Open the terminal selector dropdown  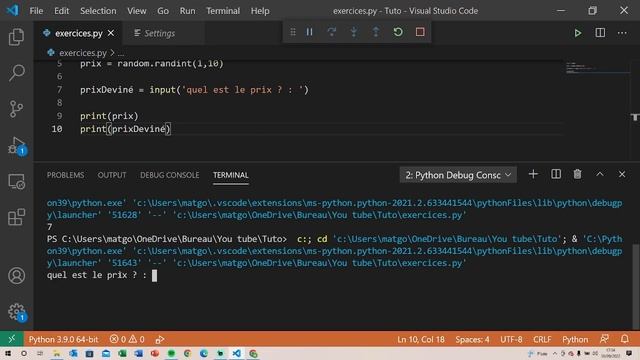458,175
